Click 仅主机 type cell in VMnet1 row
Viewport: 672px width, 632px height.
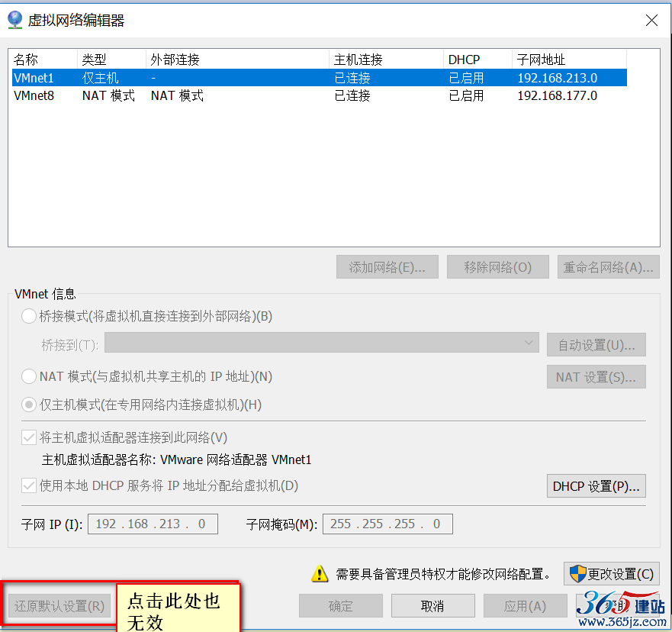coord(100,78)
